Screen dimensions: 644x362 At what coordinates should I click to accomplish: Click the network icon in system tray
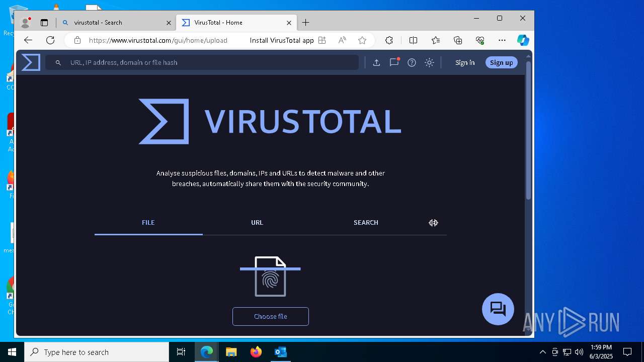click(567, 352)
